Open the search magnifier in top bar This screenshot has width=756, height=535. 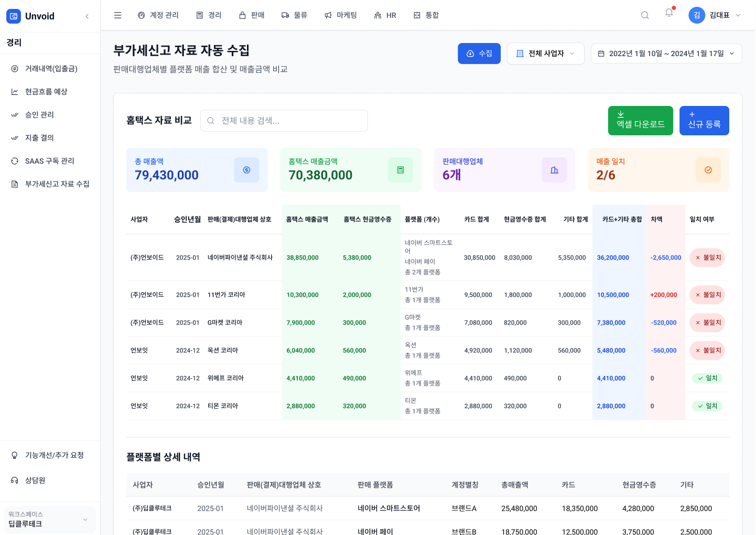(645, 15)
